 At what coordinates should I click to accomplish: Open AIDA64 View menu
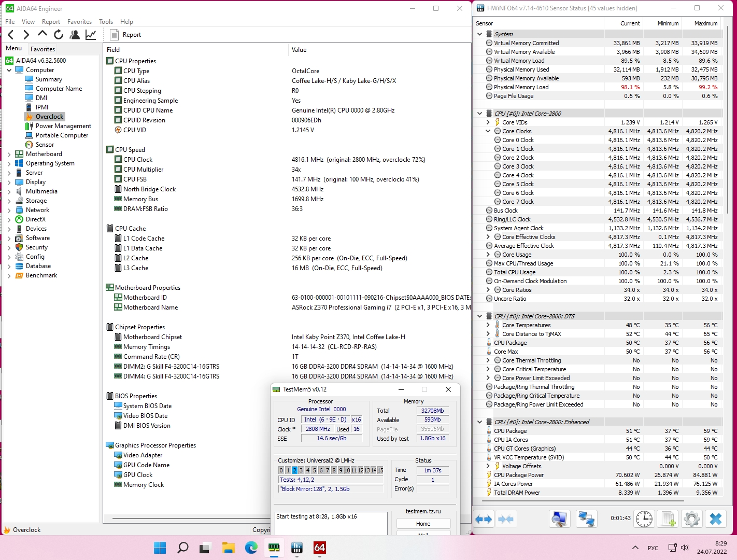coord(28,22)
